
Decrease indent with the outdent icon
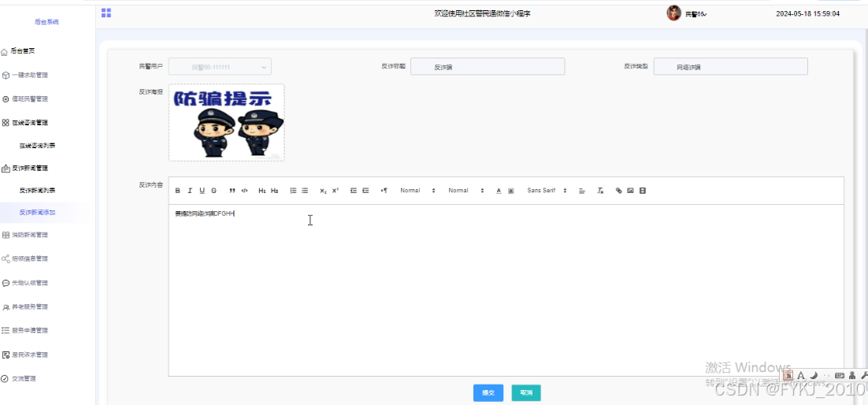[x=353, y=191]
